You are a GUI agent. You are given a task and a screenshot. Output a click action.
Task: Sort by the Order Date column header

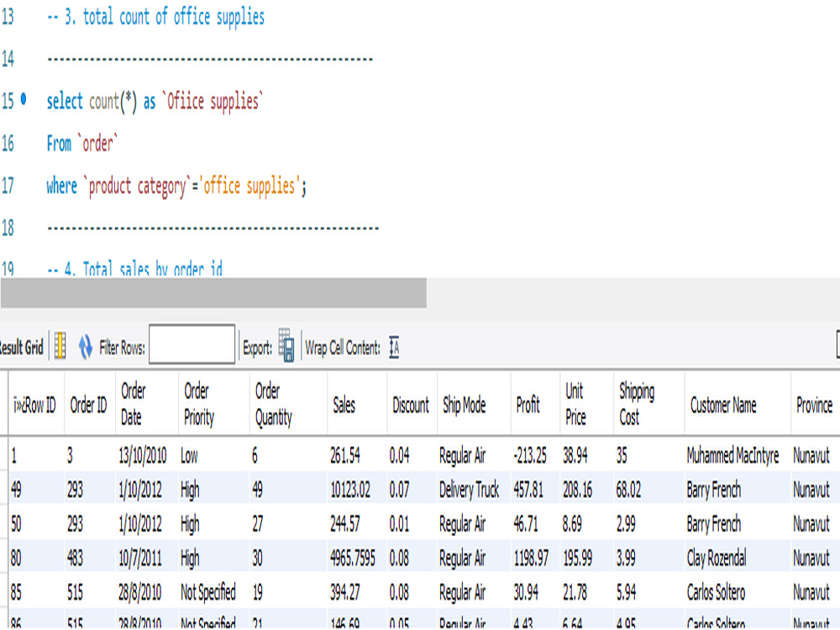pos(145,404)
